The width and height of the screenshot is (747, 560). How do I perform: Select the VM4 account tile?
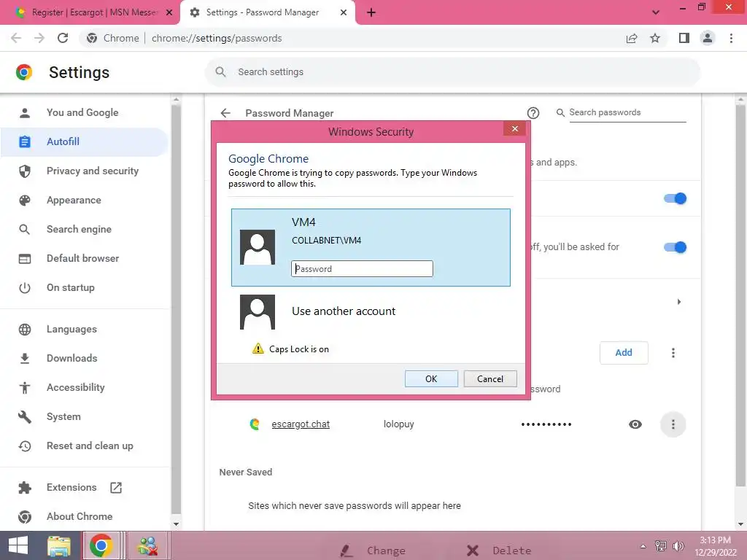click(x=371, y=248)
